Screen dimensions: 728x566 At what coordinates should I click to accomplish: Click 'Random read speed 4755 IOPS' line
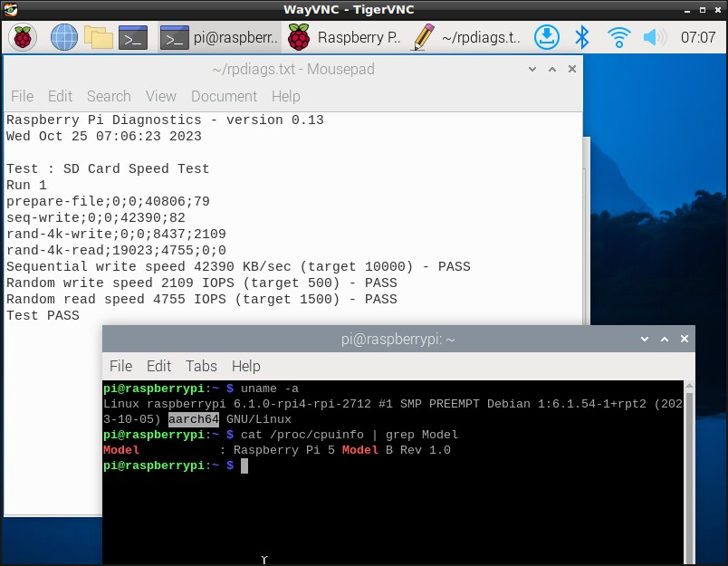(x=202, y=299)
